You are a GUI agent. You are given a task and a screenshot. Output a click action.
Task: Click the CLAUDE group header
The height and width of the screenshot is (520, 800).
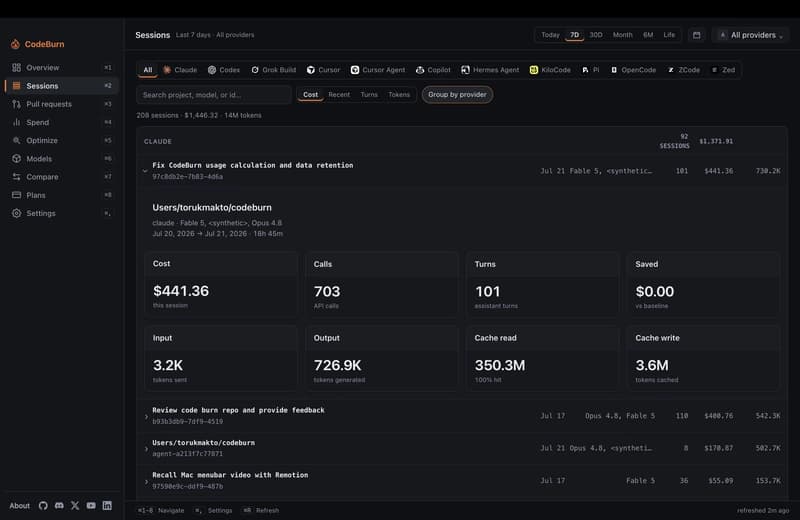158,141
